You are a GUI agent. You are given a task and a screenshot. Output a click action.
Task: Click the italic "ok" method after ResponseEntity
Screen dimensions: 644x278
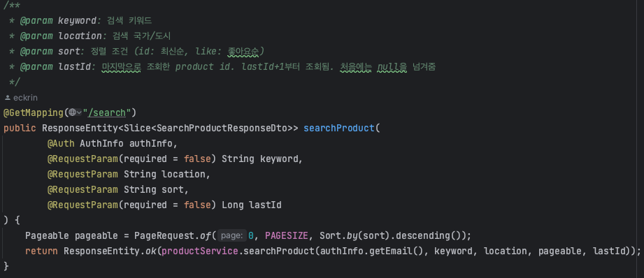click(150, 251)
